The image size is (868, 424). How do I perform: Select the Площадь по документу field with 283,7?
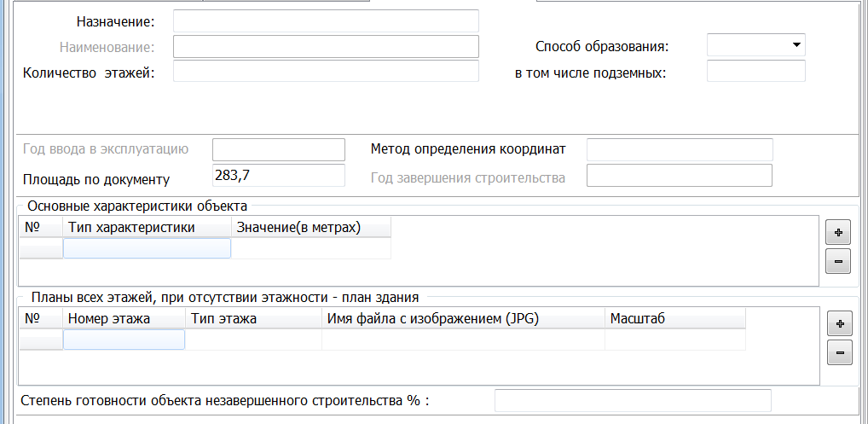pos(278,176)
